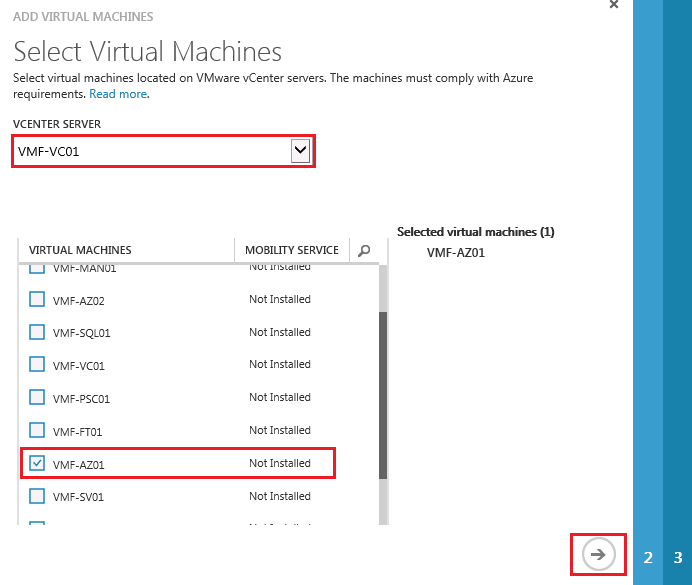This screenshot has height=585, width=692.
Task: Toggle the VMF-MAN01 checkbox
Action: 37,269
